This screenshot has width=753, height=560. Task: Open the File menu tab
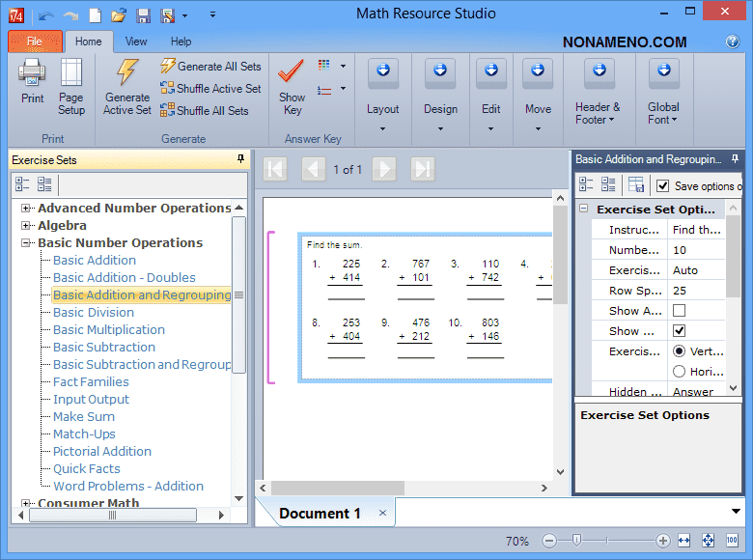(x=35, y=42)
